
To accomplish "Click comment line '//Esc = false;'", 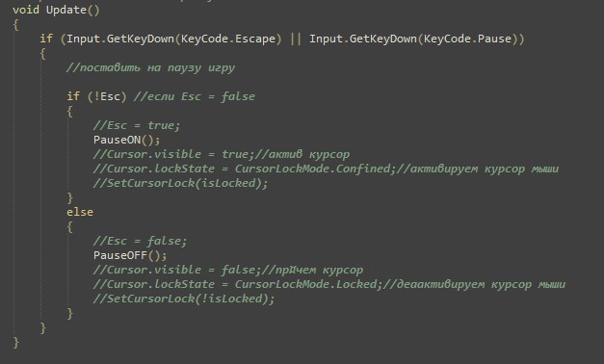I will pos(140,241).
